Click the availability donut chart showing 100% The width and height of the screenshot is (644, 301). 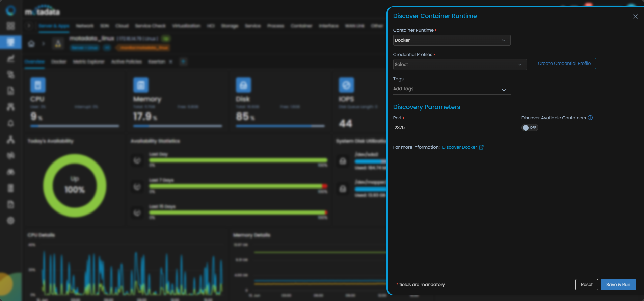[x=75, y=185]
